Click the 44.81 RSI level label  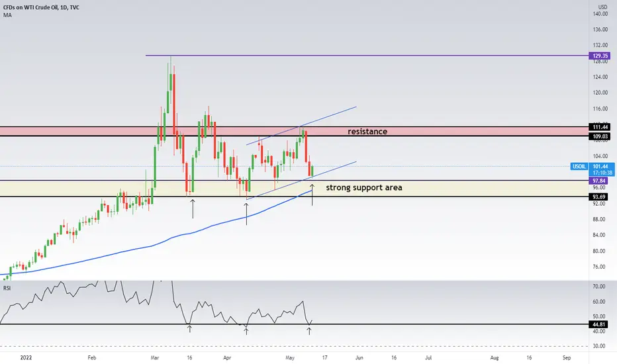click(599, 325)
